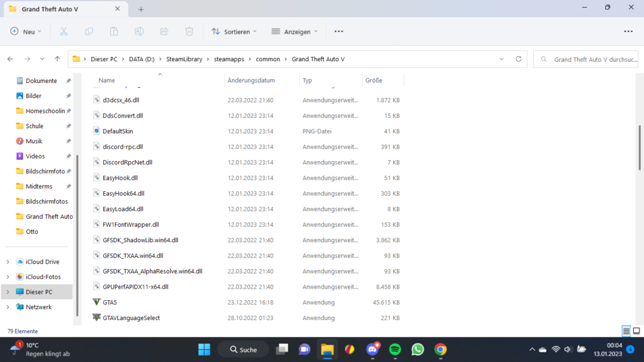
Task: Open the Schule folder in sidebar
Action: point(35,126)
